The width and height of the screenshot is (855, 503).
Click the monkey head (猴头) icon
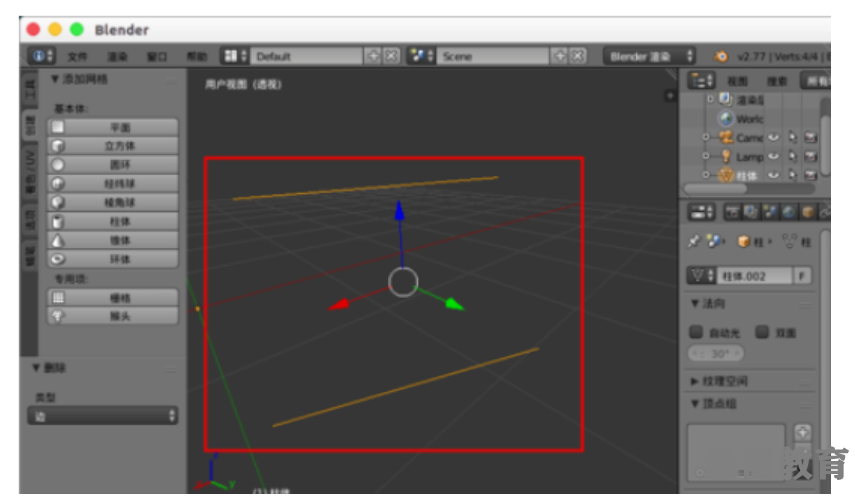pos(58,316)
